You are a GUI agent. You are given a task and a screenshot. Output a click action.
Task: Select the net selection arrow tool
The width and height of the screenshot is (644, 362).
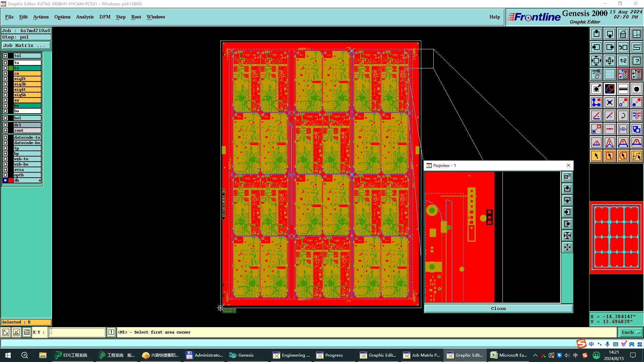click(x=636, y=156)
